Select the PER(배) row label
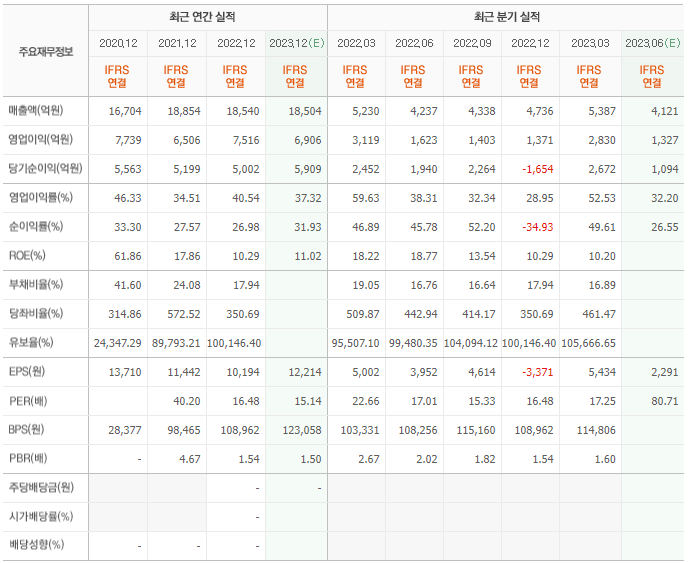691x563 pixels. click(28, 401)
